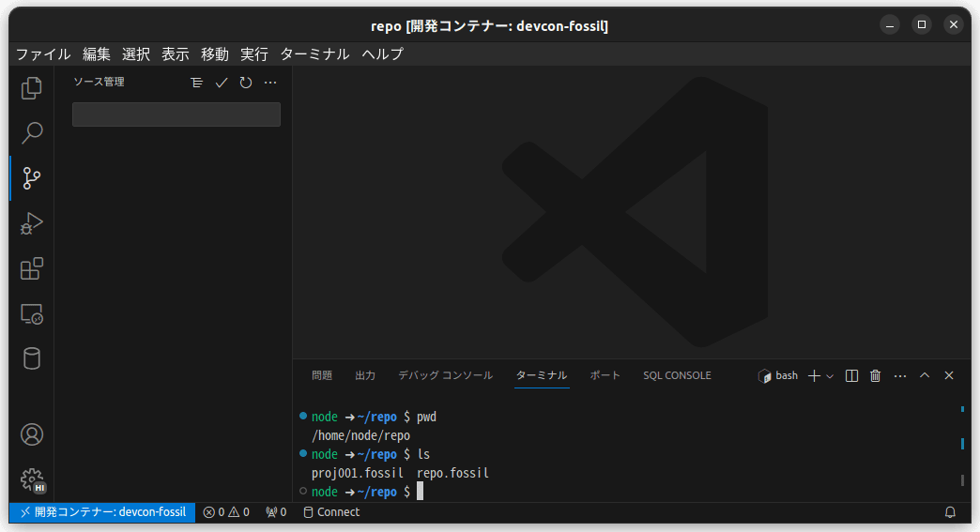The height and width of the screenshot is (532, 980).
Task: Open the ヘルプ menu
Action: pos(382,54)
